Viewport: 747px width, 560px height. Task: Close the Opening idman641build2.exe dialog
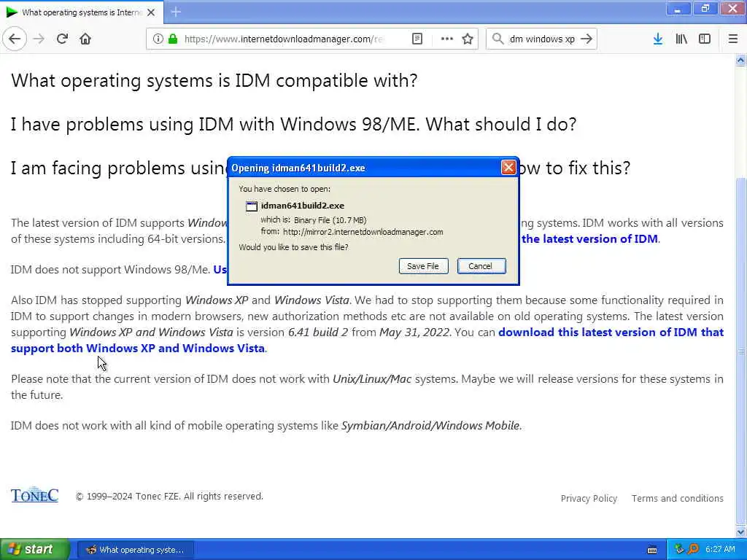pyautogui.click(x=508, y=168)
